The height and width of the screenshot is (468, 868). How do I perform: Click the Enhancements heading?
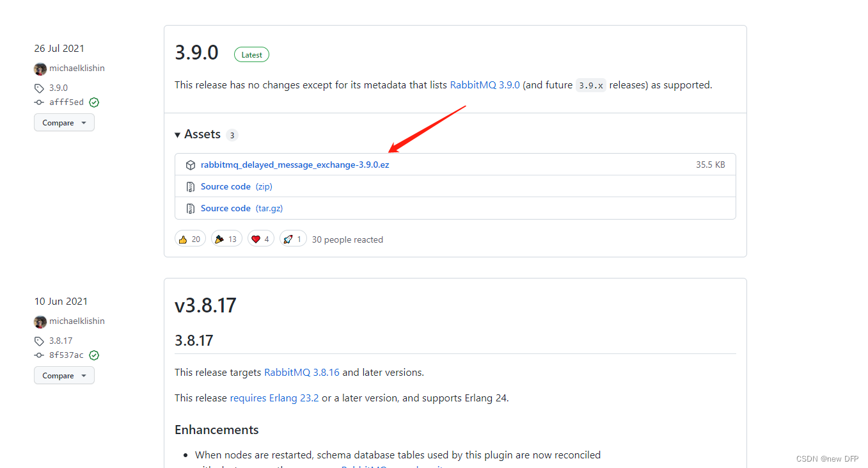coord(217,430)
